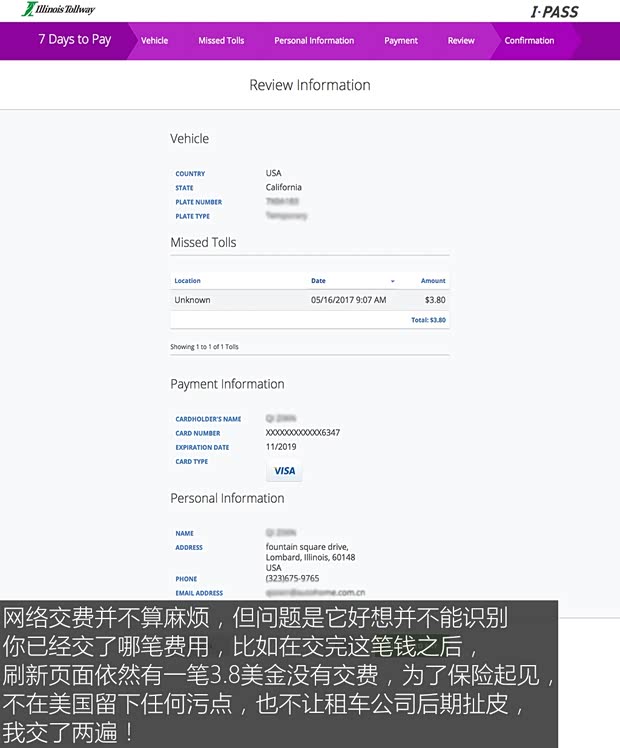Click the PLATE TYPE label
620x748 pixels.
pos(192,216)
